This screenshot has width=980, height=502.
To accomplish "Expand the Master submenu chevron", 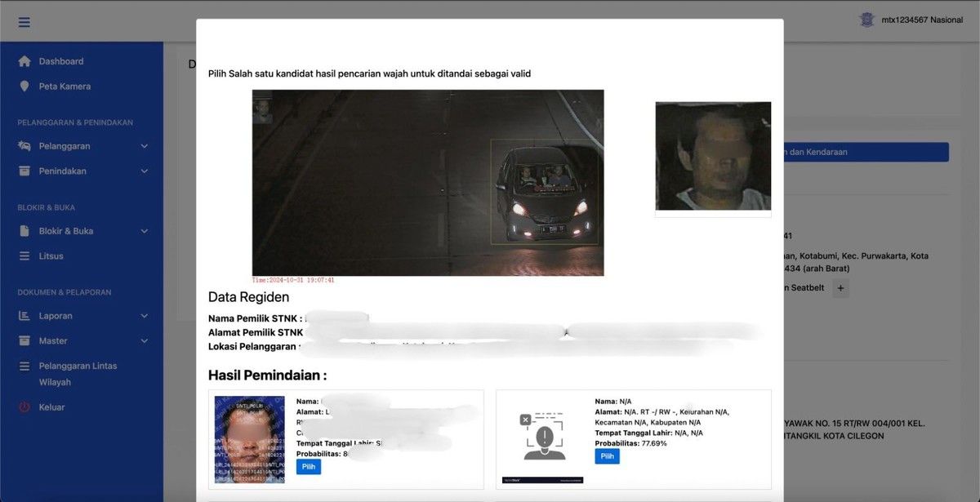I will click(x=145, y=341).
